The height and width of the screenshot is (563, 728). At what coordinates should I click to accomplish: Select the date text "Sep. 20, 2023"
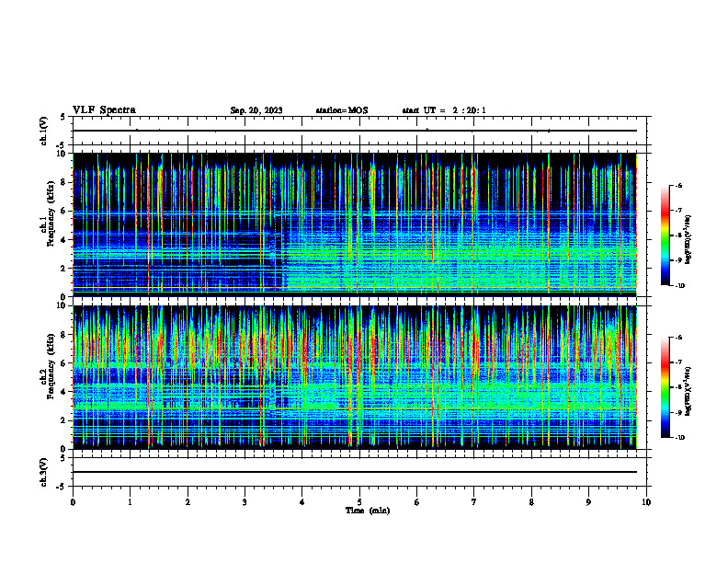[x=256, y=110]
